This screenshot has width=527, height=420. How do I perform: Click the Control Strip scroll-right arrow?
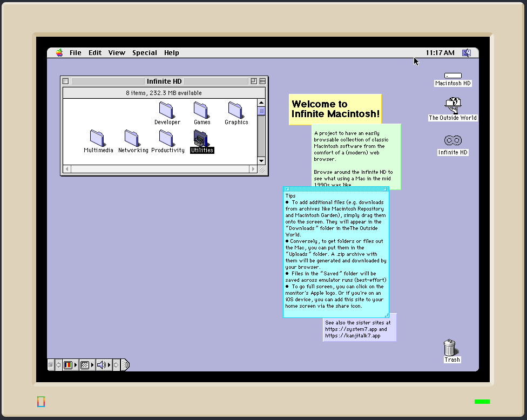coord(117,365)
